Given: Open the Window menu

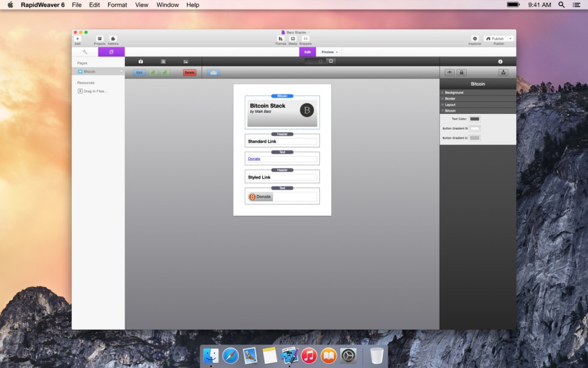Looking at the screenshot, I should pos(167,5).
